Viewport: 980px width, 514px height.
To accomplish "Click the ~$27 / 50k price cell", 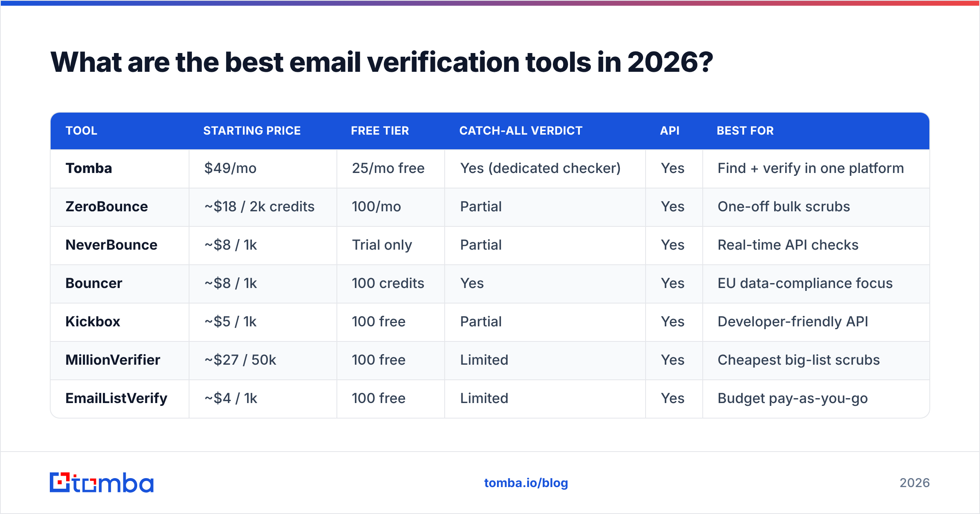I will click(x=263, y=360).
